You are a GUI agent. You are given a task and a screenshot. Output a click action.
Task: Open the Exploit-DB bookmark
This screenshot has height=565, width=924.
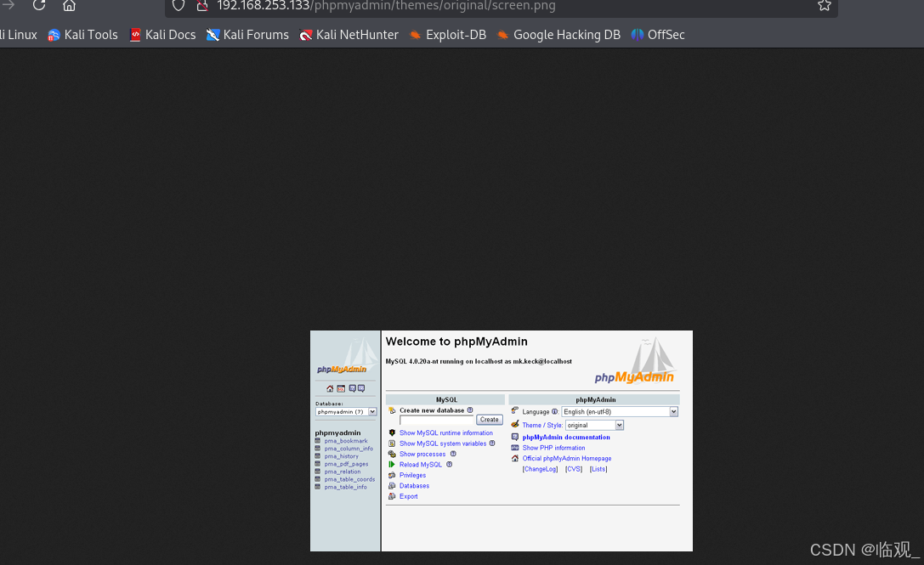tap(448, 35)
